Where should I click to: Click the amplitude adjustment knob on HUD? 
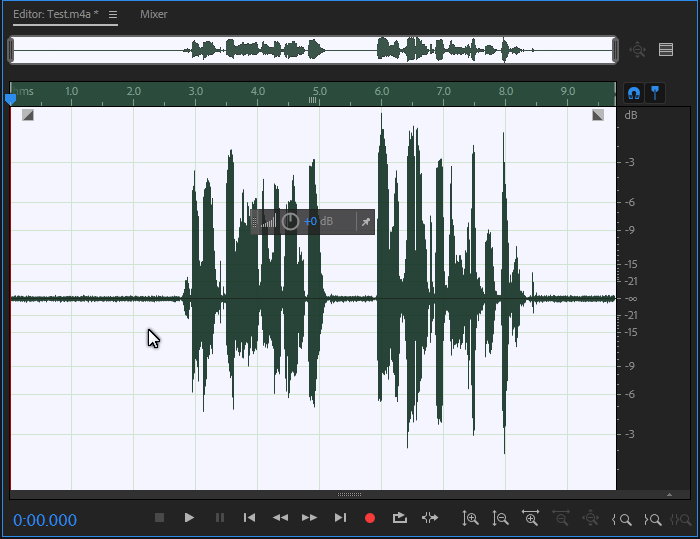290,221
